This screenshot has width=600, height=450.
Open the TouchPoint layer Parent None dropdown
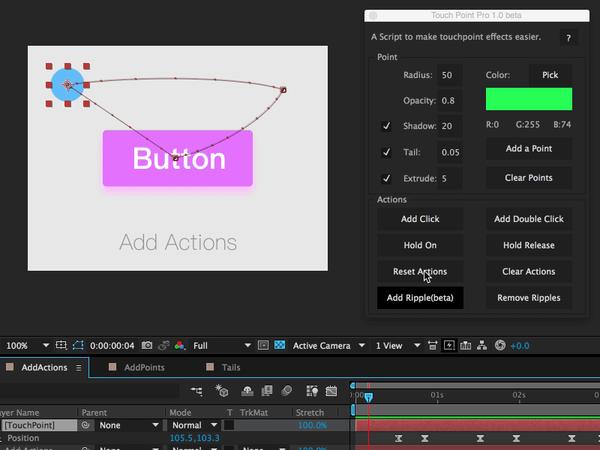pos(129,425)
